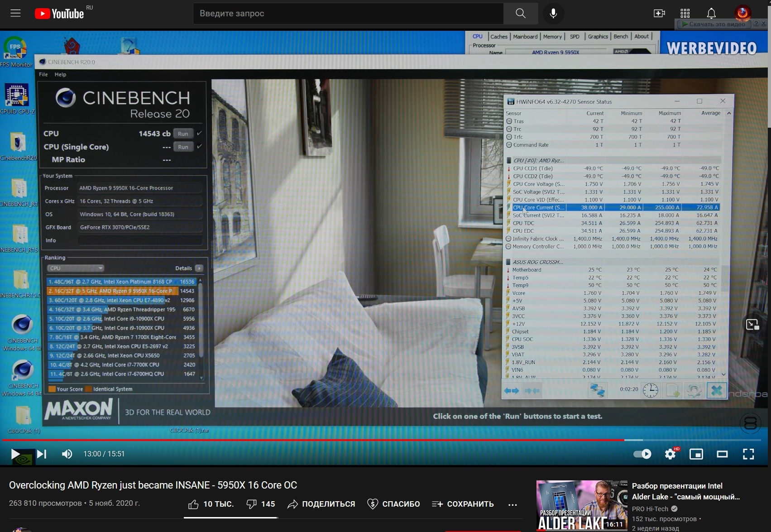Toggle checkbox beside CPU (Single Core) Run

[x=199, y=146]
